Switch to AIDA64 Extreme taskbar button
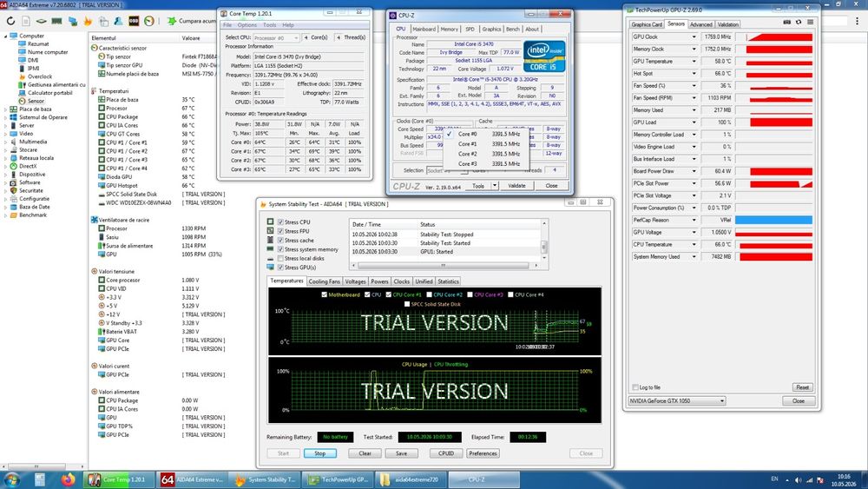This screenshot has width=868, height=489. tap(192, 479)
